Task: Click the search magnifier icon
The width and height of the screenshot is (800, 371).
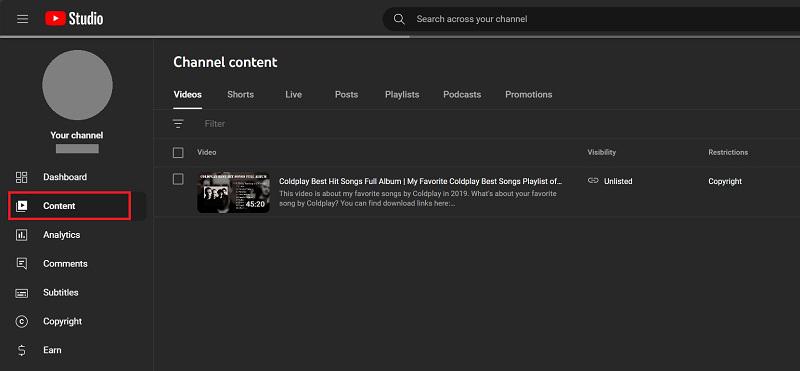Action: [399, 19]
